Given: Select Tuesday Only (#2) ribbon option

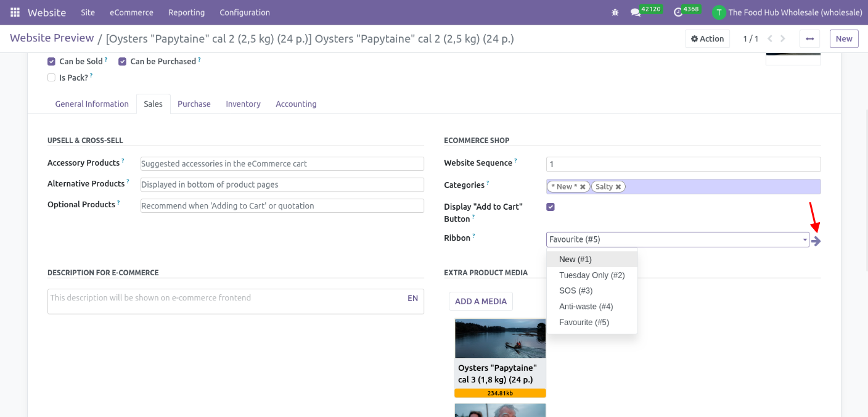Looking at the screenshot, I should [x=592, y=275].
